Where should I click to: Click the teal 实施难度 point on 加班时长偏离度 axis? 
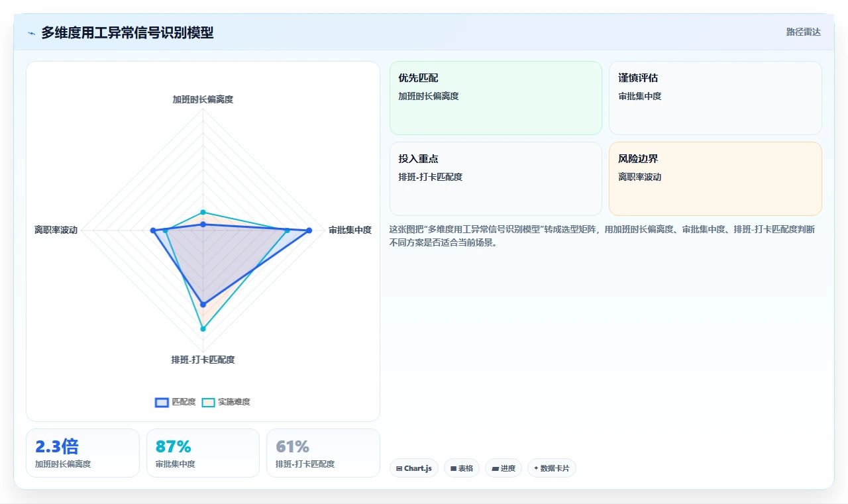(203, 213)
